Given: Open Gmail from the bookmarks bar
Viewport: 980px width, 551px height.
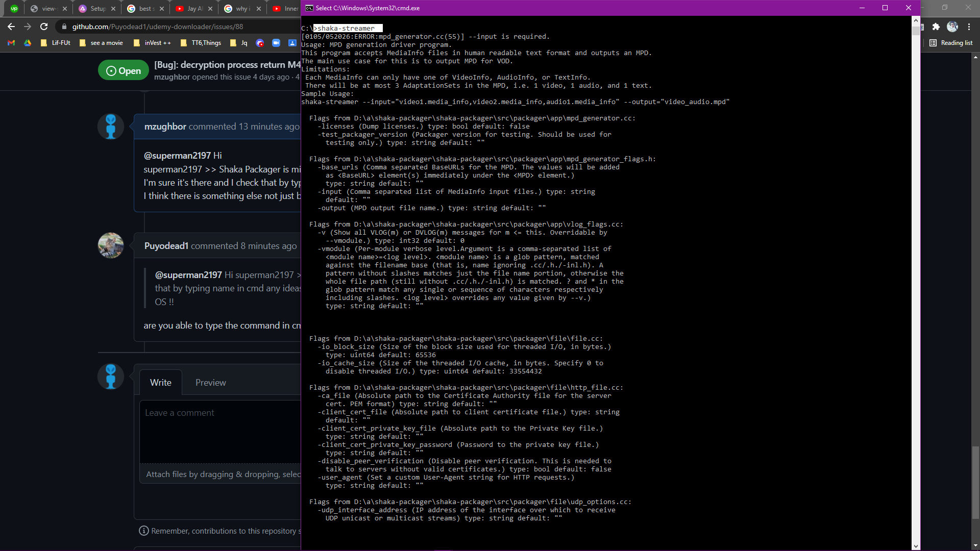Looking at the screenshot, I should [x=11, y=43].
